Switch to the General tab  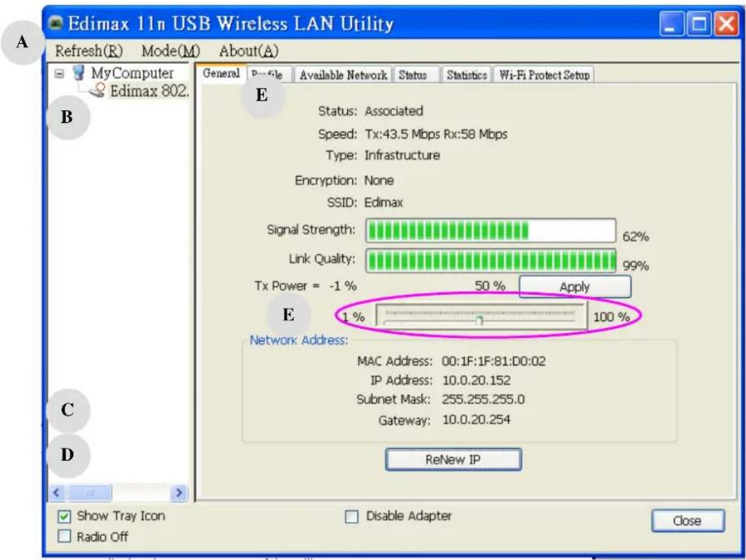[x=221, y=73]
